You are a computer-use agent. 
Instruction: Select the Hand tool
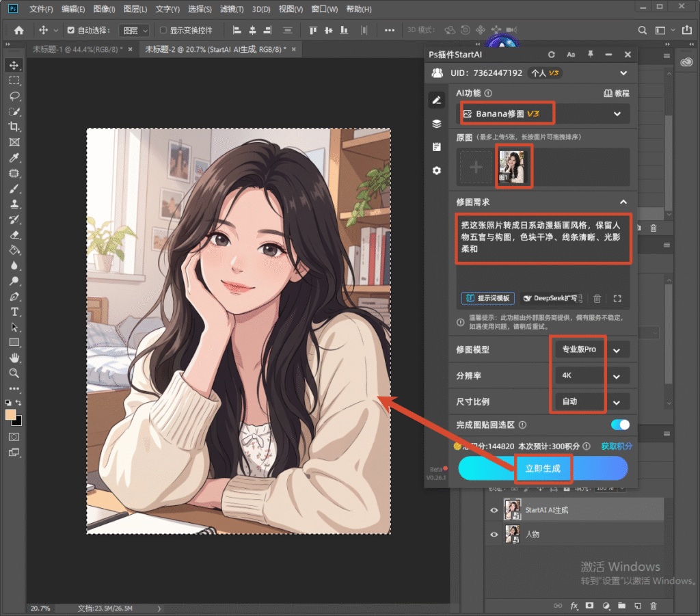point(14,358)
